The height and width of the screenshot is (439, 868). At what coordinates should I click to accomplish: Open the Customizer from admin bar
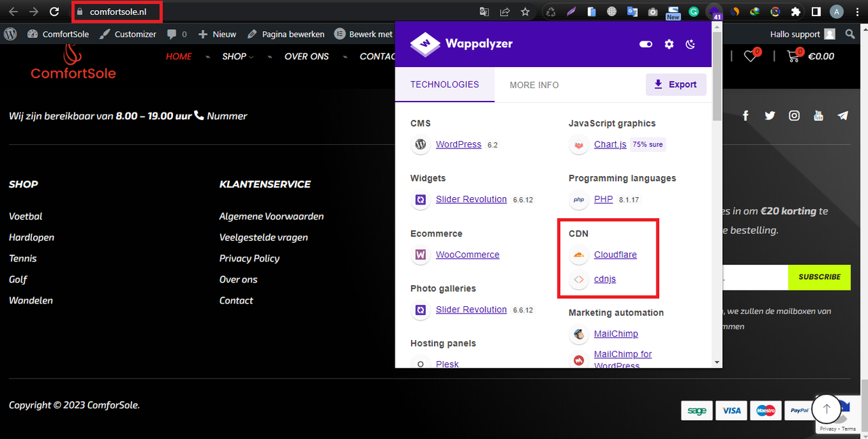pos(127,34)
